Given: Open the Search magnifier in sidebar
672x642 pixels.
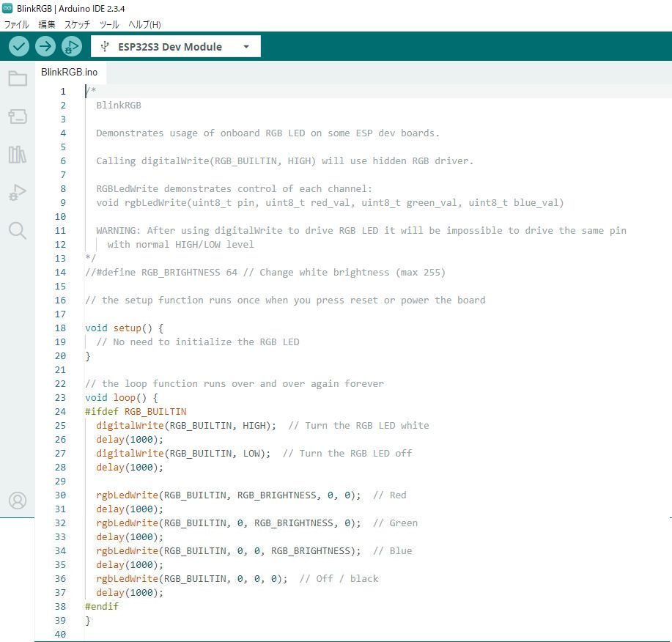Looking at the screenshot, I should coord(18,231).
